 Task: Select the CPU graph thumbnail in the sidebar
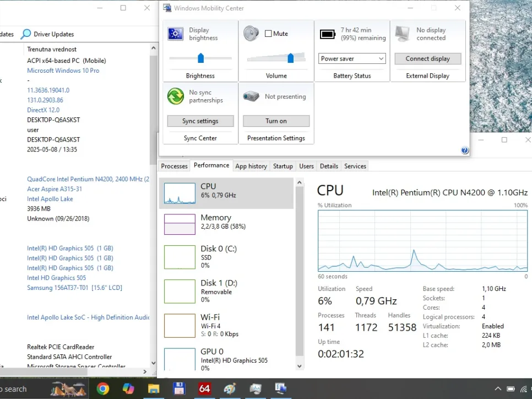180,193
